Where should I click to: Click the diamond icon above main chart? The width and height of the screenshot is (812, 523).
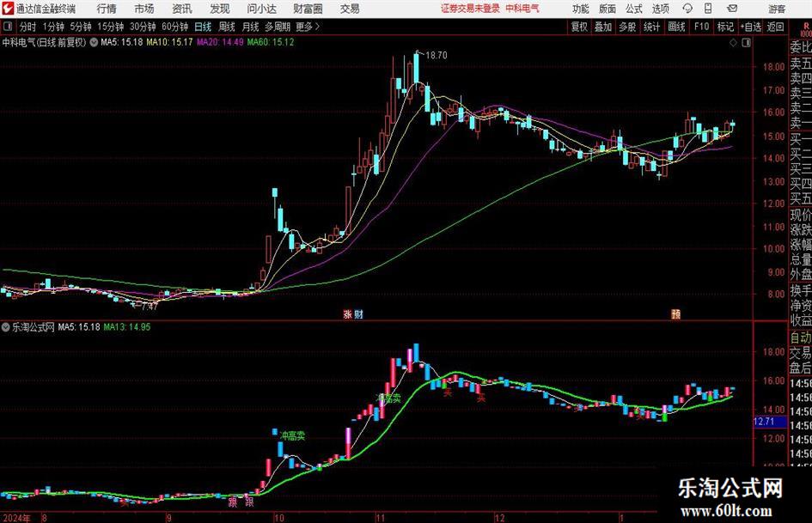coord(733,43)
